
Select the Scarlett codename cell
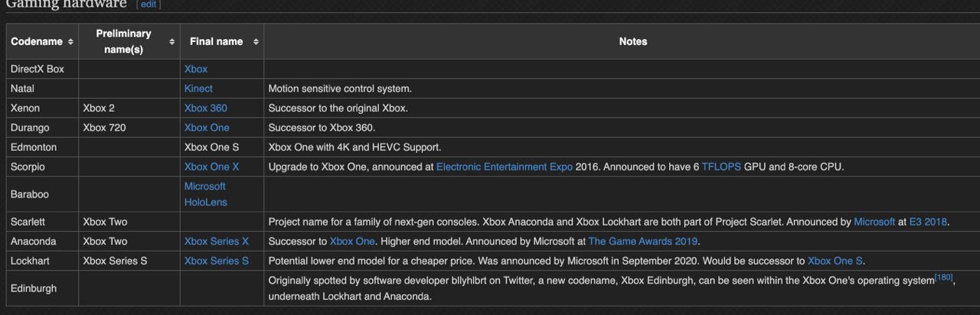tap(43, 222)
